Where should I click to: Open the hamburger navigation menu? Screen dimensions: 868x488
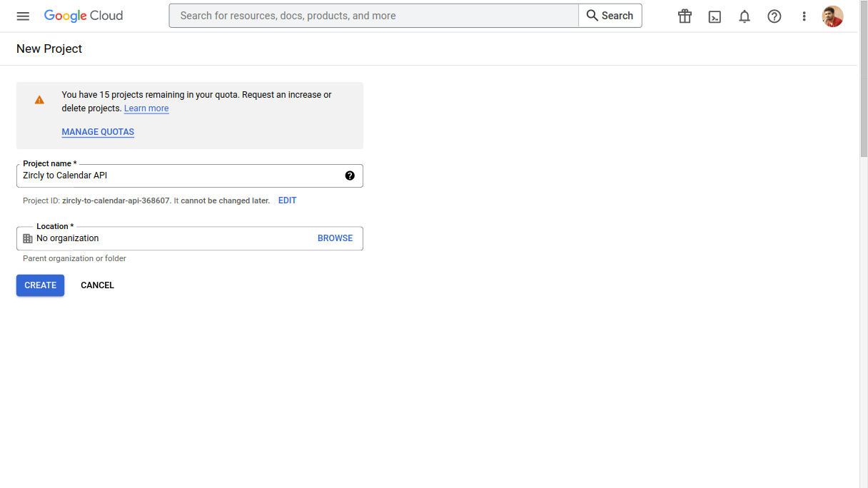click(23, 16)
